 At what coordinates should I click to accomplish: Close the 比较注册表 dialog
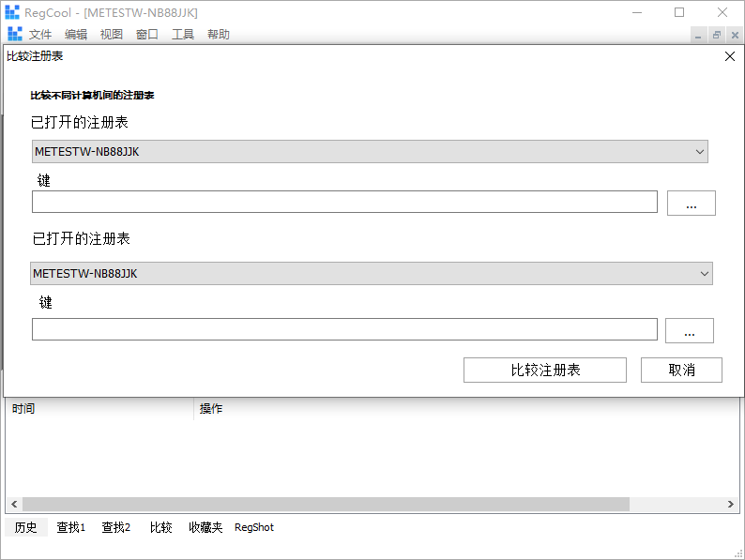(x=730, y=56)
